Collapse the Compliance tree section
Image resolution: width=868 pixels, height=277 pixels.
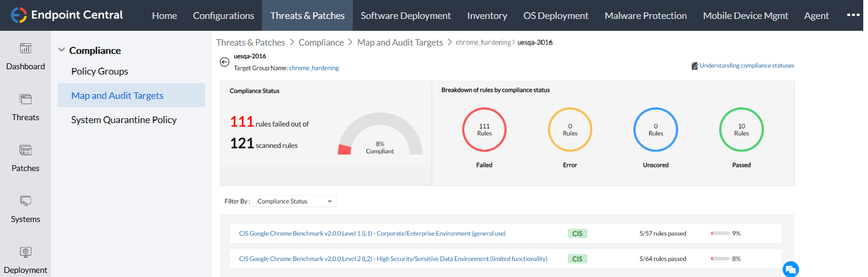(x=61, y=50)
